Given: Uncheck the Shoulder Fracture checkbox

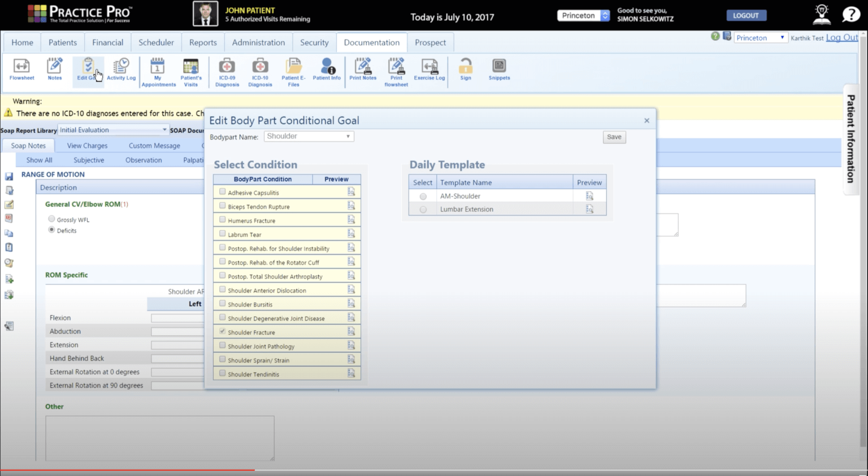Looking at the screenshot, I should (222, 331).
